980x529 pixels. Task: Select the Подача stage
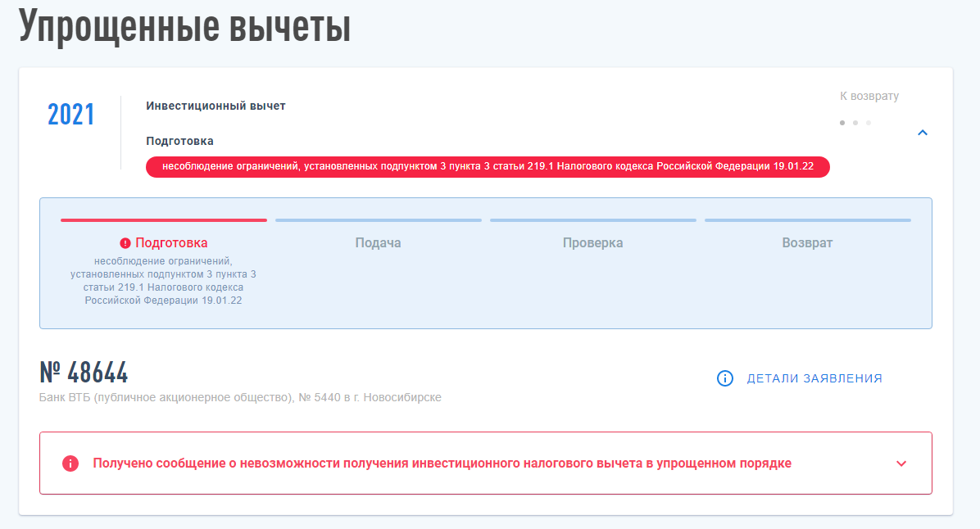(x=378, y=242)
